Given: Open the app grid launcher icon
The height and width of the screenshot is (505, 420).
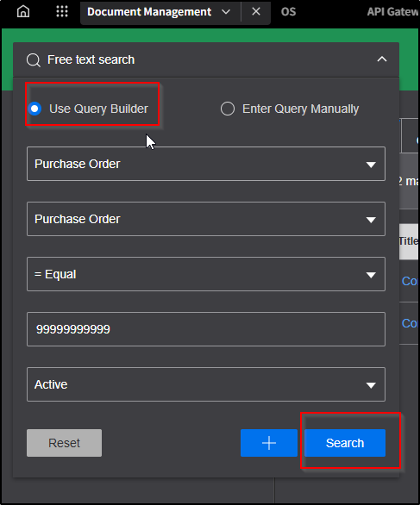Looking at the screenshot, I should [x=62, y=11].
